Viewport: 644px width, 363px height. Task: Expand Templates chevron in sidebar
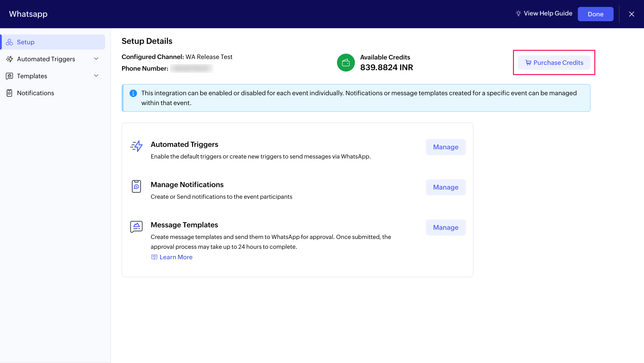coord(96,76)
